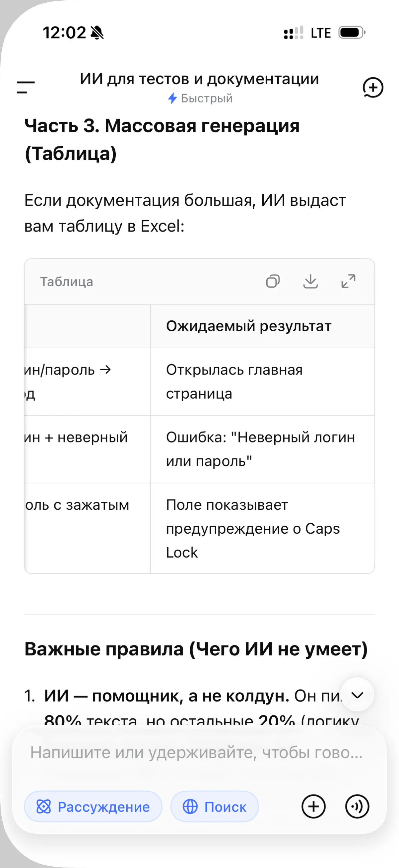Tap heading Важные правила (Чего ИИ не умеет)
Viewport: 399px width, 868px height.
point(196,649)
